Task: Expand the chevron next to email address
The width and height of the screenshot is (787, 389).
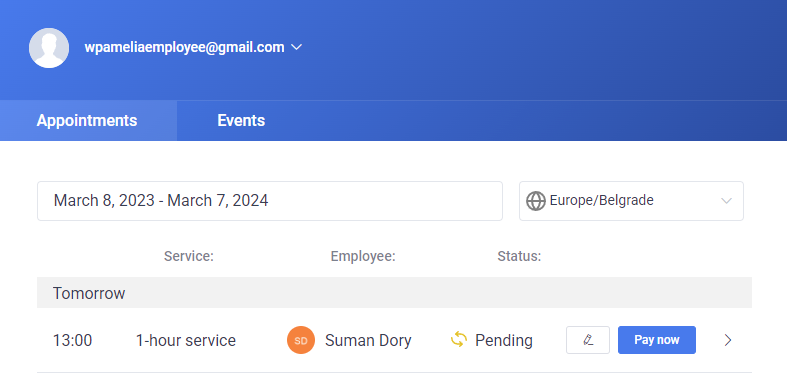Action: pyautogui.click(x=296, y=47)
